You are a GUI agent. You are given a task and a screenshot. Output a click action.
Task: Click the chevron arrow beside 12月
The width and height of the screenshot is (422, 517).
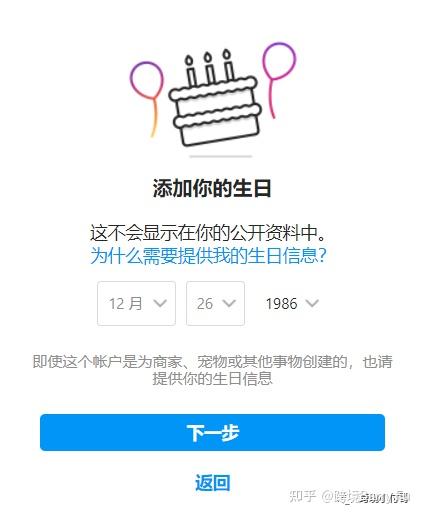coord(160,303)
